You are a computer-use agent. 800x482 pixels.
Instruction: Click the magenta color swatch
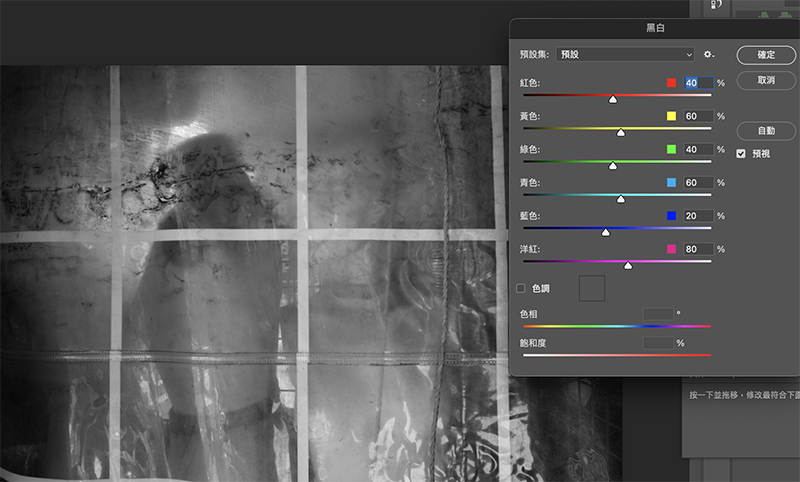pos(672,248)
